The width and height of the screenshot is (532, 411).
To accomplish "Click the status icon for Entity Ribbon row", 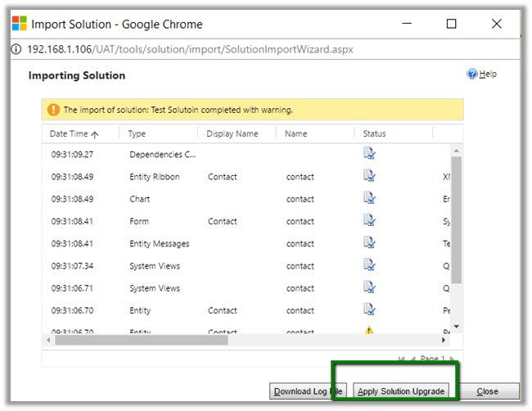I will (x=369, y=176).
